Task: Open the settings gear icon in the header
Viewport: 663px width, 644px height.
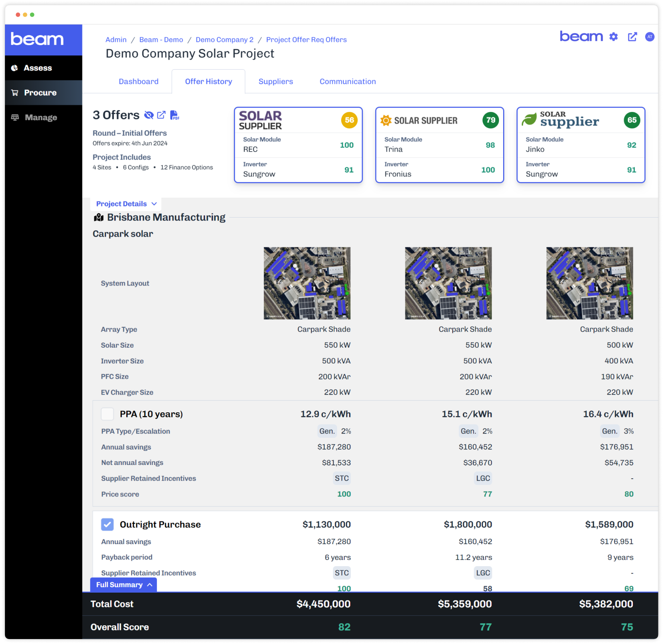Action: click(613, 37)
